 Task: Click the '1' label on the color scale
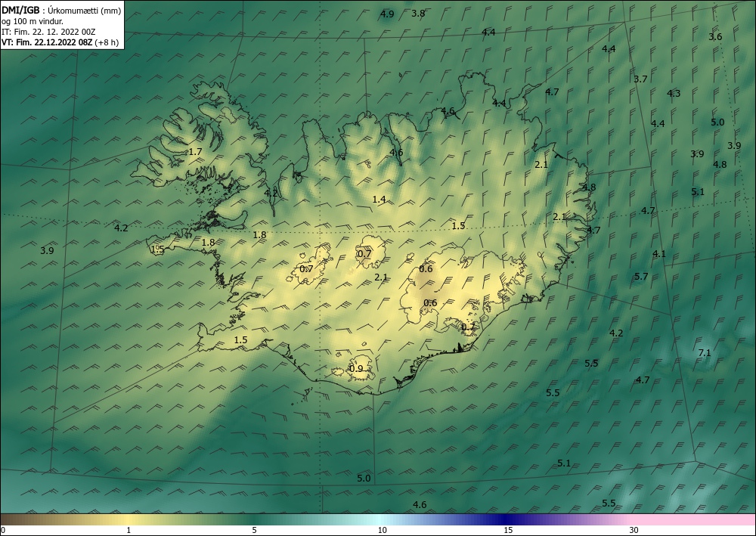tap(129, 530)
